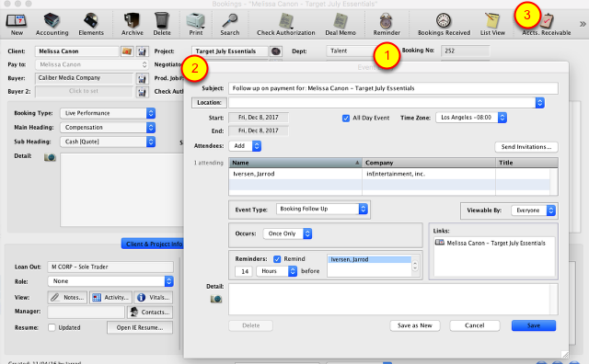Viewport: 589px width, 364px height.
Task: Click the contact card icon beside the Buyer field
Action: tap(142, 78)
